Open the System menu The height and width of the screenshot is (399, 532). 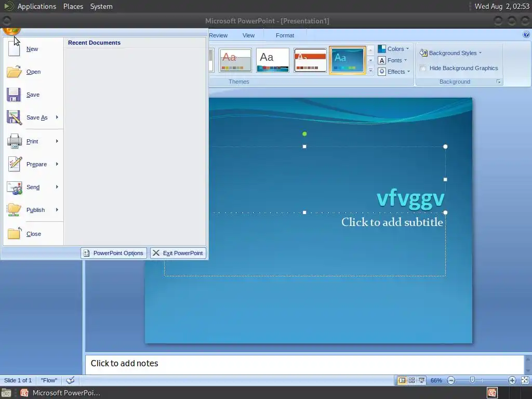[101, 6]
